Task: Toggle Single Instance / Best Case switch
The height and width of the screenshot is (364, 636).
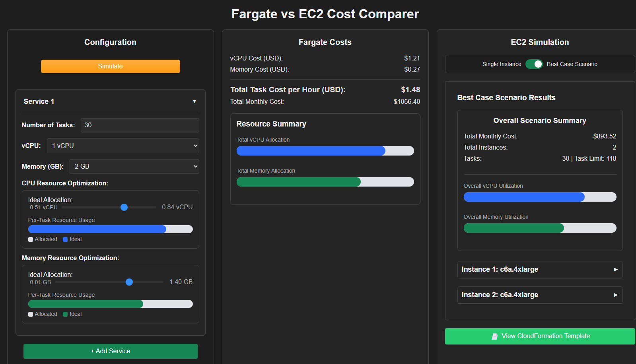Action: coord(534,64)
